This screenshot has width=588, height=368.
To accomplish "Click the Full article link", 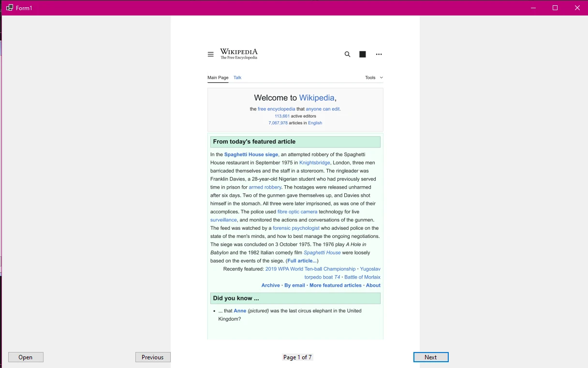I will tap(302, 261).
